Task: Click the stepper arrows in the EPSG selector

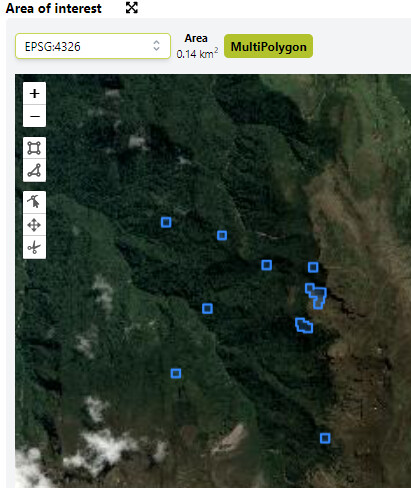Action: [x=156, y=46]
